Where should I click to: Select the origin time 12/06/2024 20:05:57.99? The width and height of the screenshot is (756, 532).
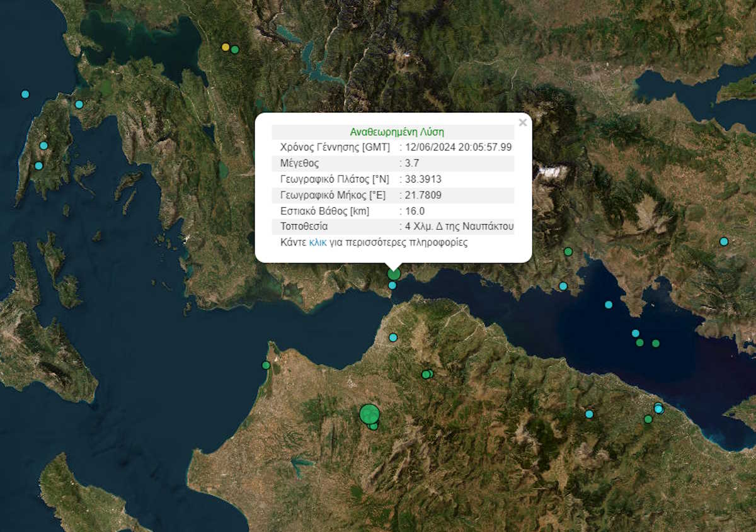coord(459,147)
